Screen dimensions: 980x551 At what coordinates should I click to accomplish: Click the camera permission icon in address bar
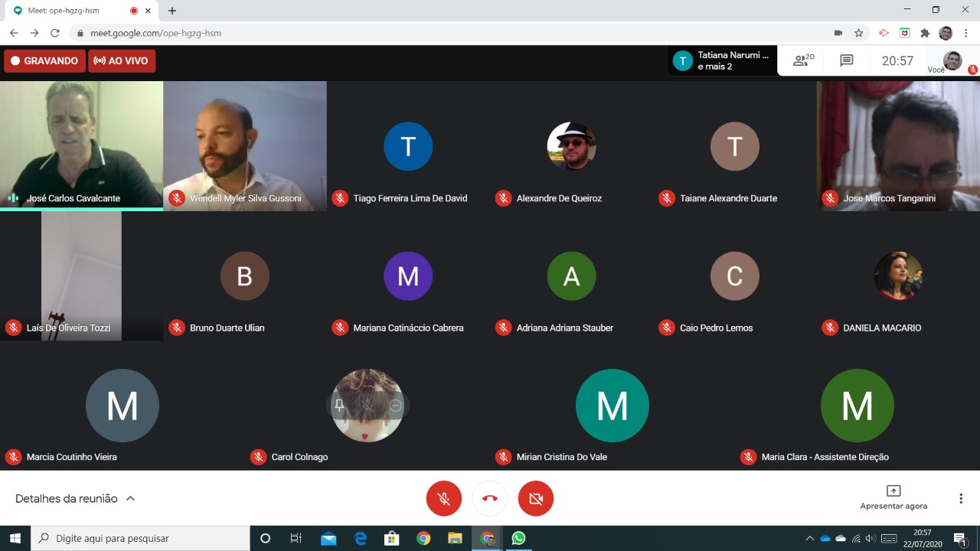pos(838,33)
